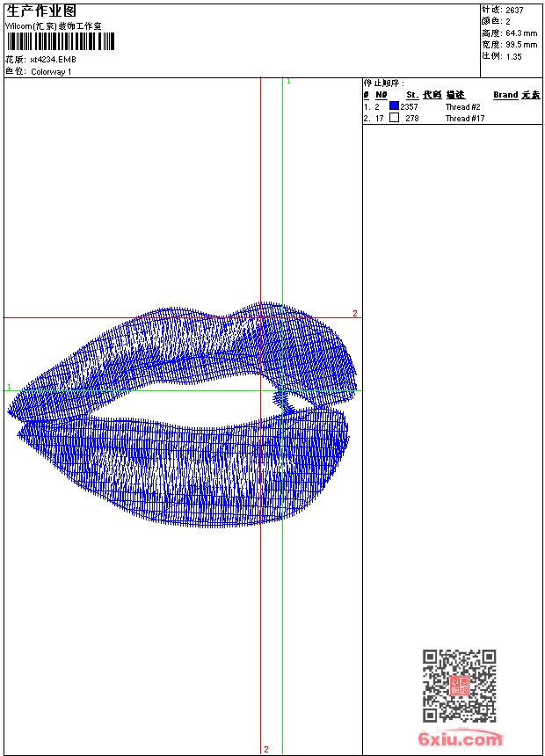Click the stitch count value 2637
Viewport: 545px width, 756px height.
point(514,11)
